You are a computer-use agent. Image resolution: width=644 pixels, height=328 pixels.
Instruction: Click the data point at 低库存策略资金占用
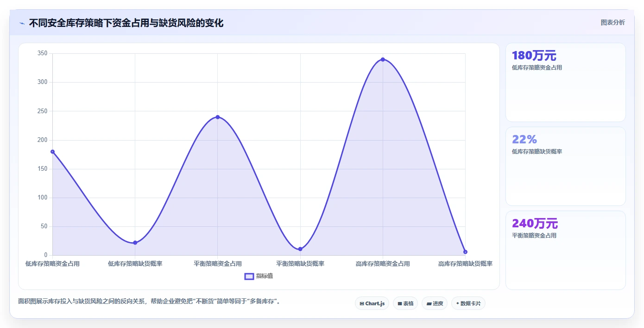click(52, 152)
